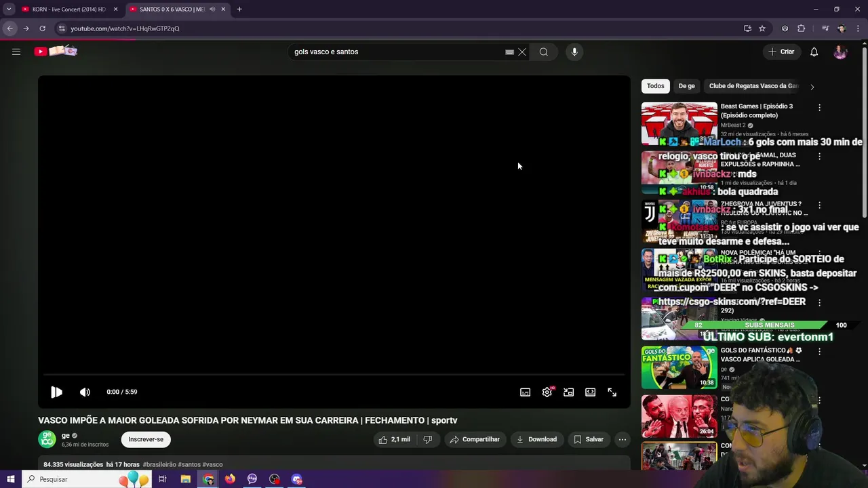The image size is (868, 488).
Task: Open the Beast Games Episódio 3 thumbnail
Action: [x=679, y=123]
